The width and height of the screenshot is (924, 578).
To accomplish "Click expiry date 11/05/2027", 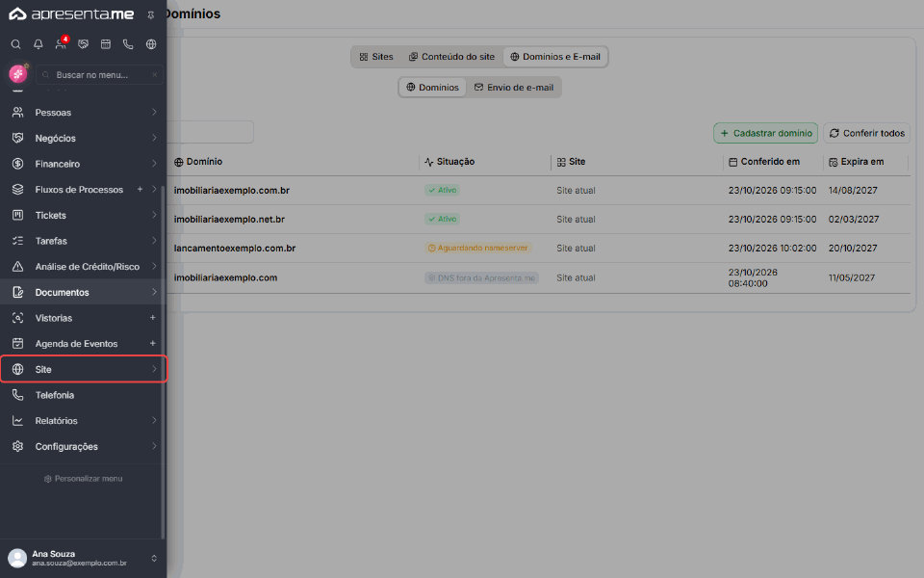I will [852, 277].
